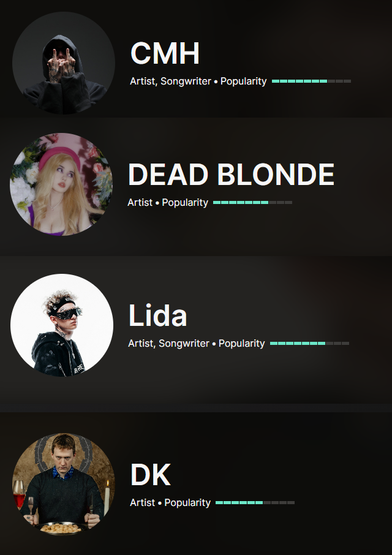Click DK's 'Artist' role text
The image size is (392, 555).
pos(143,502)
